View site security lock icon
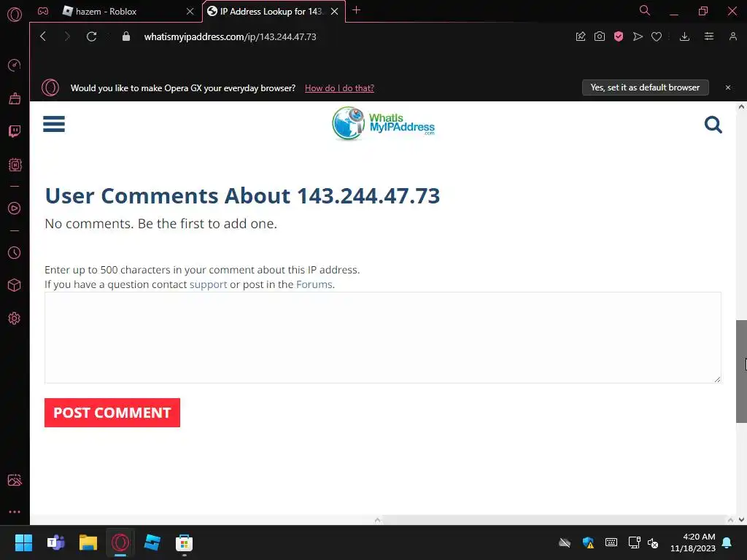 click(126, 36)
